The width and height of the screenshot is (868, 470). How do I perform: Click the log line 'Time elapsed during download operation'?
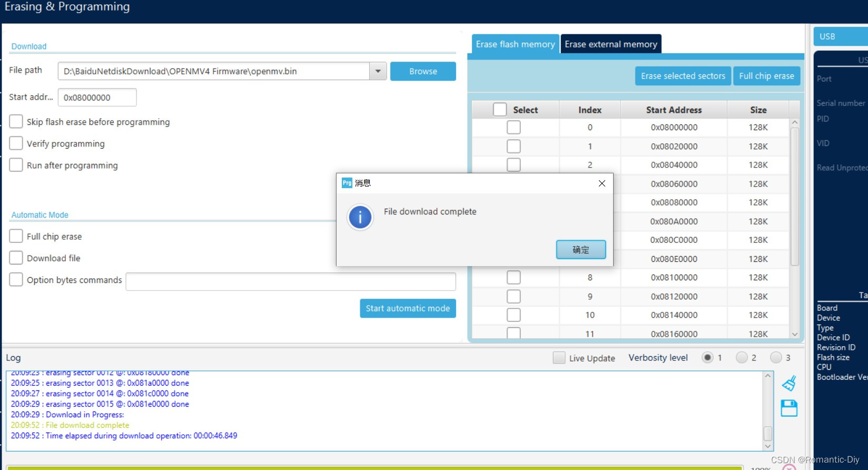click(124, 436)
